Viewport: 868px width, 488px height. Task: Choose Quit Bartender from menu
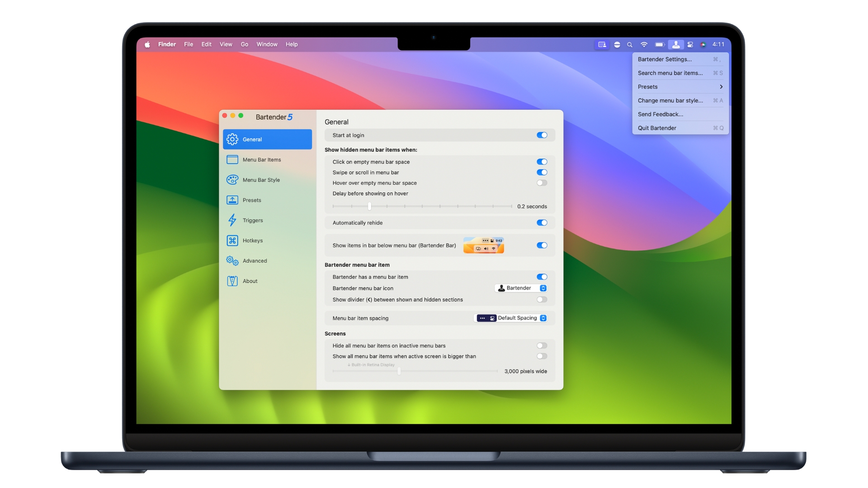(x=680, y=128)
